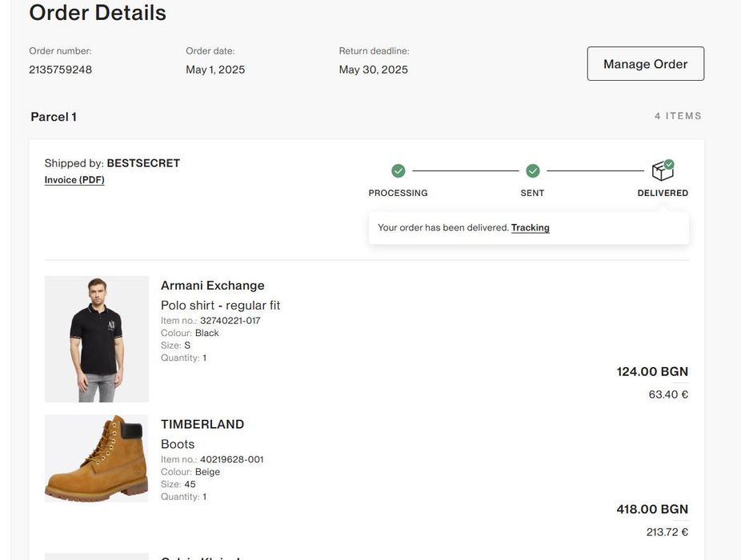Image resolution: width=741 pixels, height=560 pixels.
Task: Click the 63.40 € price
Action: tap(668, 394)
